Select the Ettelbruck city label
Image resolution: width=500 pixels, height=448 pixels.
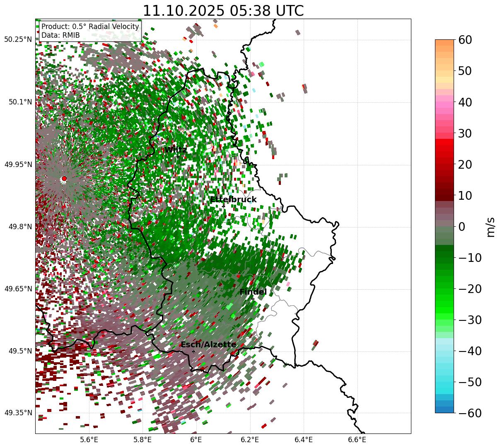tap(233, 200)
